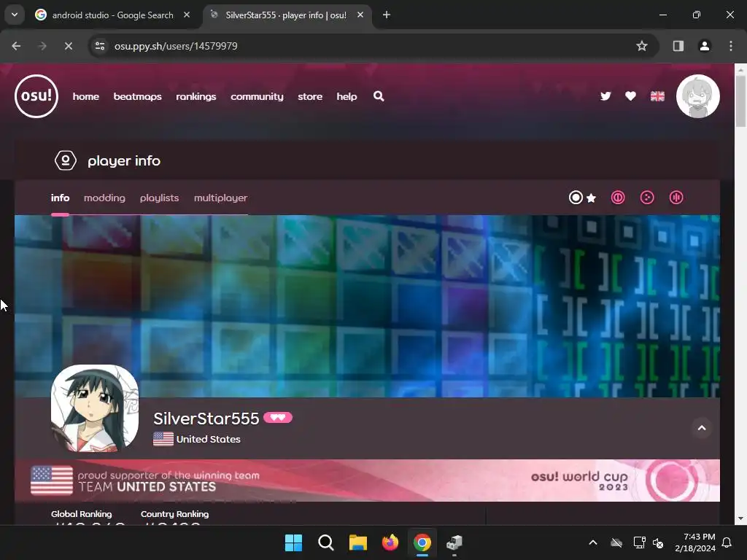Open the user avatar menu in header

pyautogui.click(x=698, y=96)
